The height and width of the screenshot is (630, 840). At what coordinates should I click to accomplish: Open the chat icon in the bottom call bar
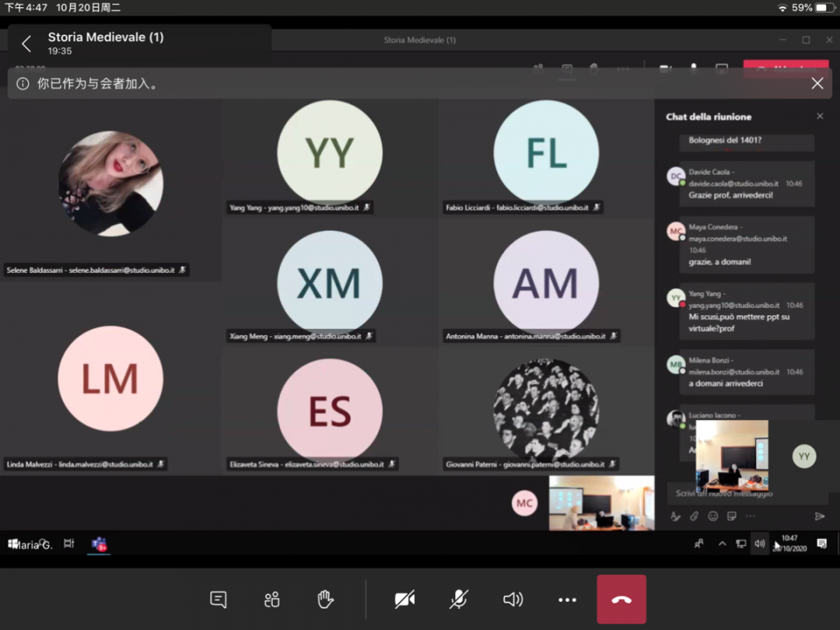click(218, 599)
